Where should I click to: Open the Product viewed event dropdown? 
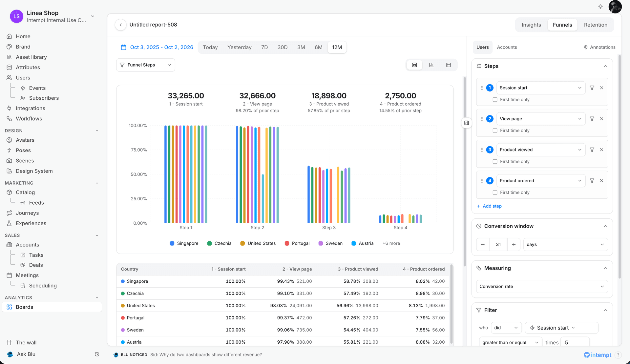[x=541, y=150]
